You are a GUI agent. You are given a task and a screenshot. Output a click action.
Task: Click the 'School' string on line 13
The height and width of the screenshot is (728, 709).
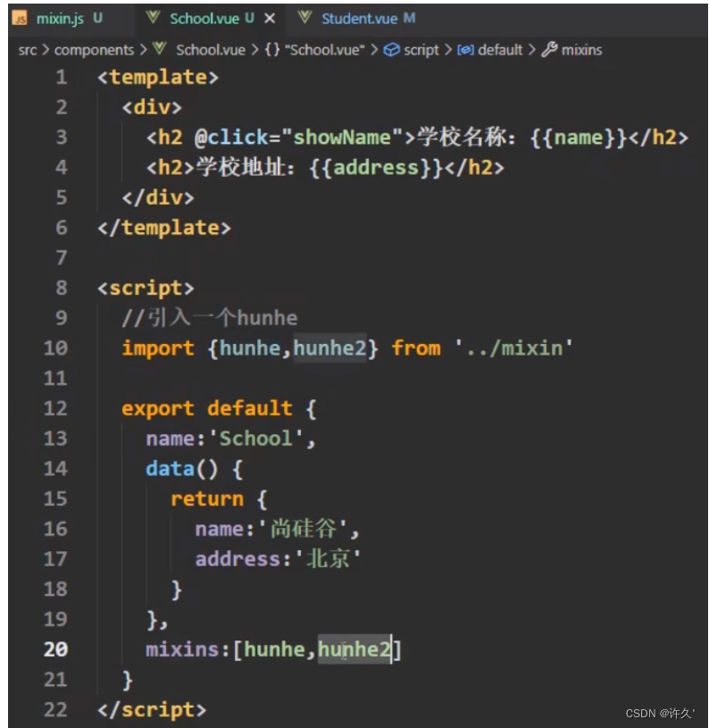pyautogui.click(x=255, y=439)
